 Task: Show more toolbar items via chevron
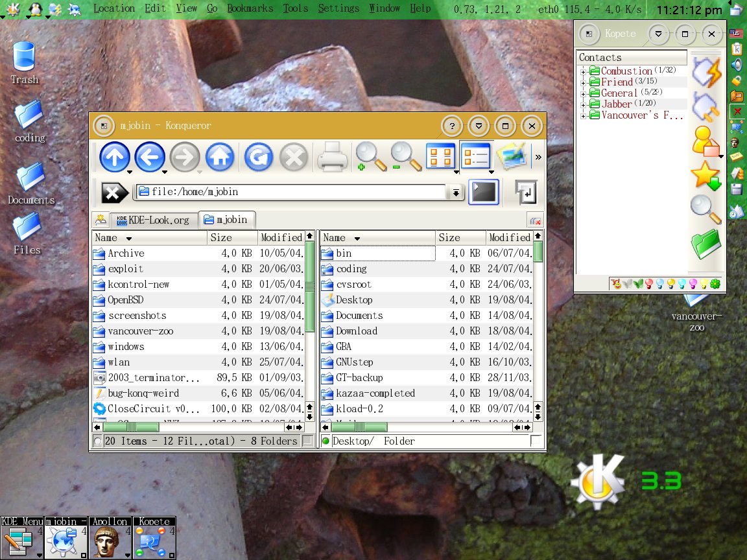[538, 157]
